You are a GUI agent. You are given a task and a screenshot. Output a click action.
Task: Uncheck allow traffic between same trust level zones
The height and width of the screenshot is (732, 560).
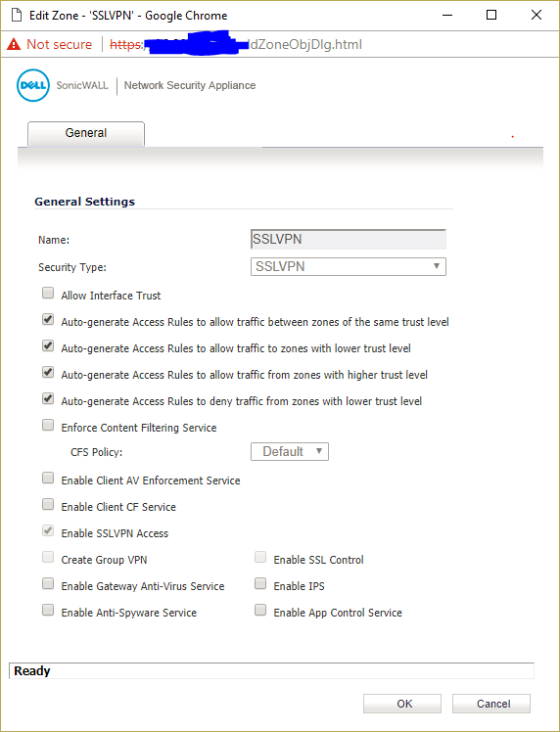click(x=48, y=320)
